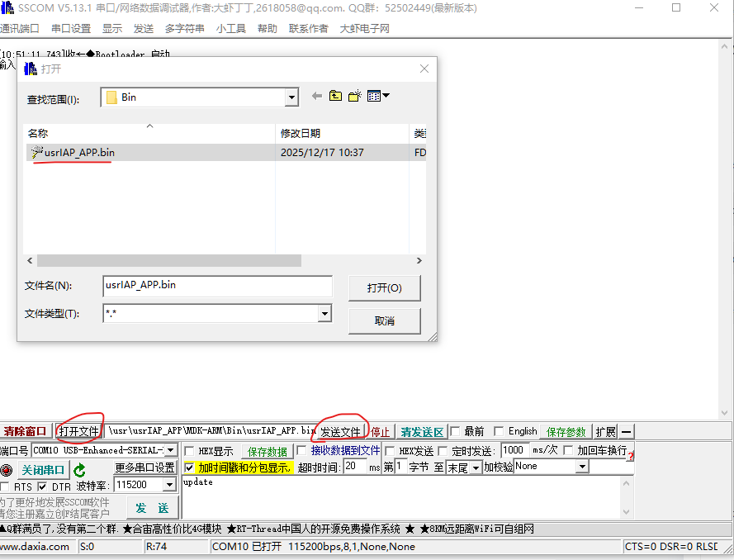Image resolution: width=734 pixels, height=560 pixels.
Task: Click the 打开(O) button in dialog
Action: click(x=384, y=288)
